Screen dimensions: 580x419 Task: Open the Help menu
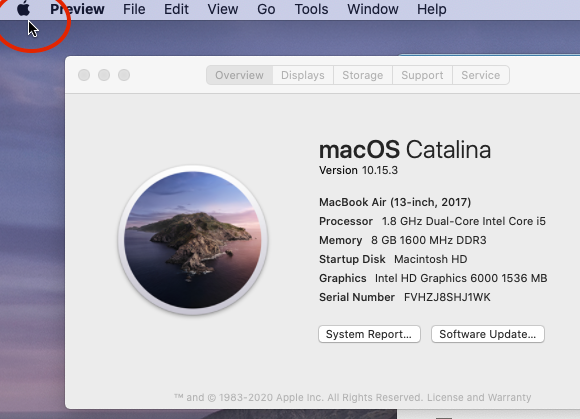[432, 9]
